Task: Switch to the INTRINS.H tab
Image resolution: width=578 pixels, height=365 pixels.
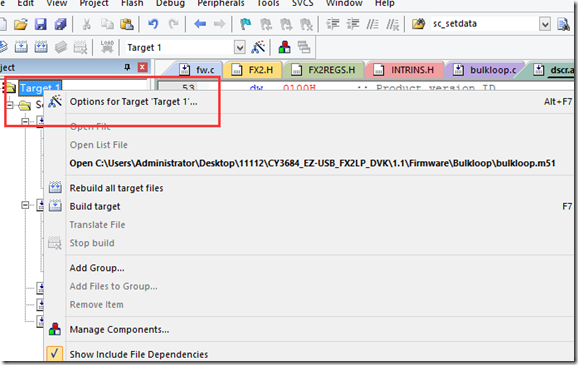Action: click(x=405, y=70)
